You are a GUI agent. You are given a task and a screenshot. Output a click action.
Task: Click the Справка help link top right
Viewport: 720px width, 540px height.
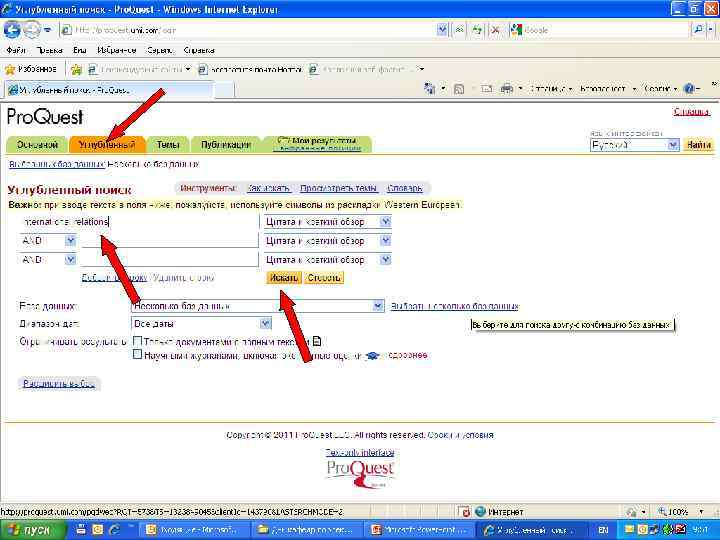692,112
